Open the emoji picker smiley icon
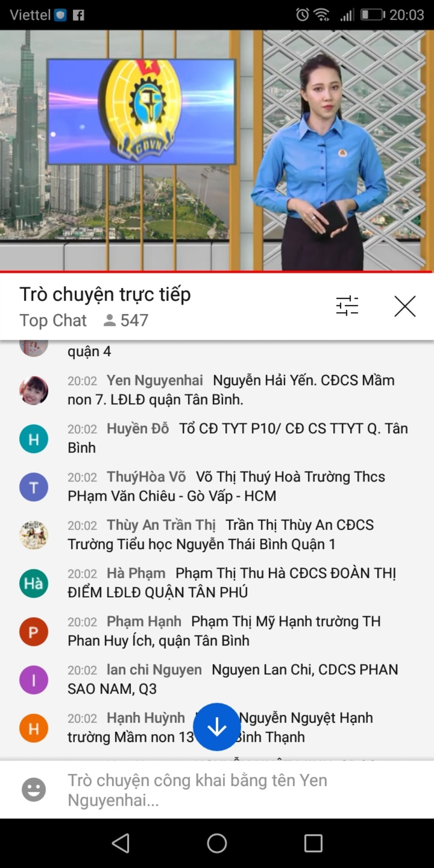The image size is (434, 868). (34, 789)
